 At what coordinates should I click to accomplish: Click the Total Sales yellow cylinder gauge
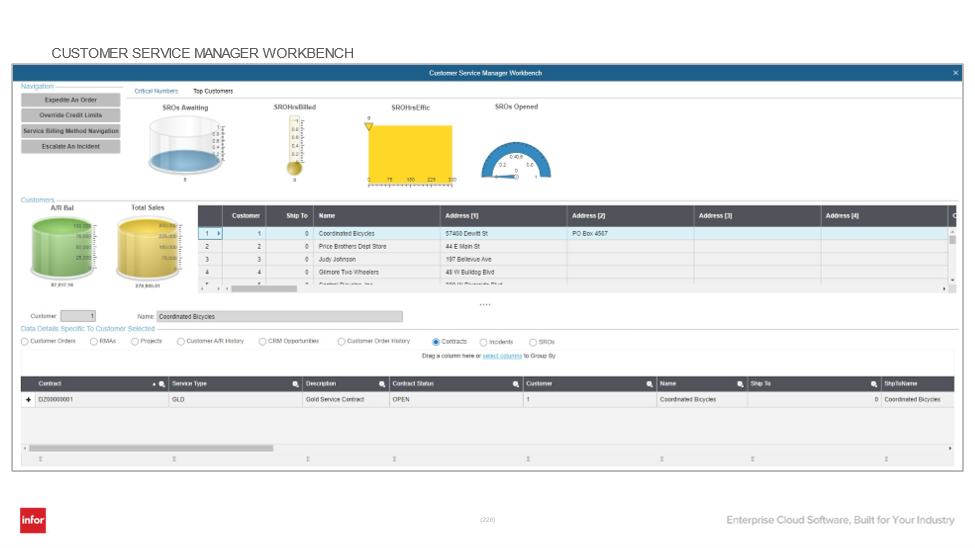pos(148,248)
